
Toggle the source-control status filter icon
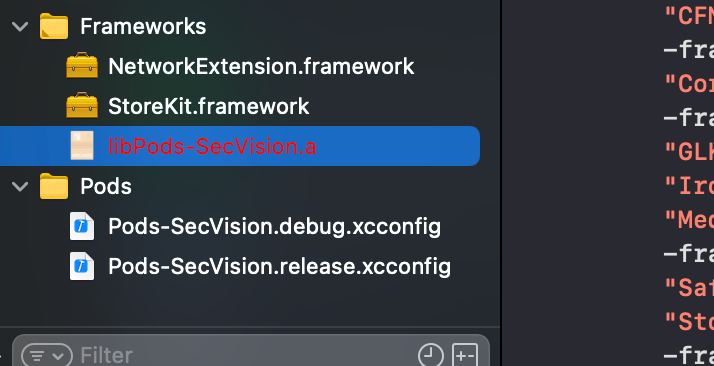pyautogui.click(x=465, y=355)
